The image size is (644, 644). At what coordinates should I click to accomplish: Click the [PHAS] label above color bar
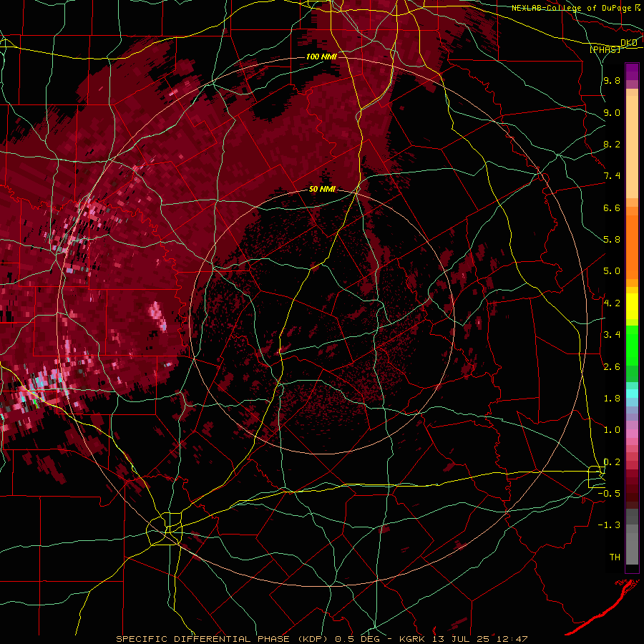(605, 49)
